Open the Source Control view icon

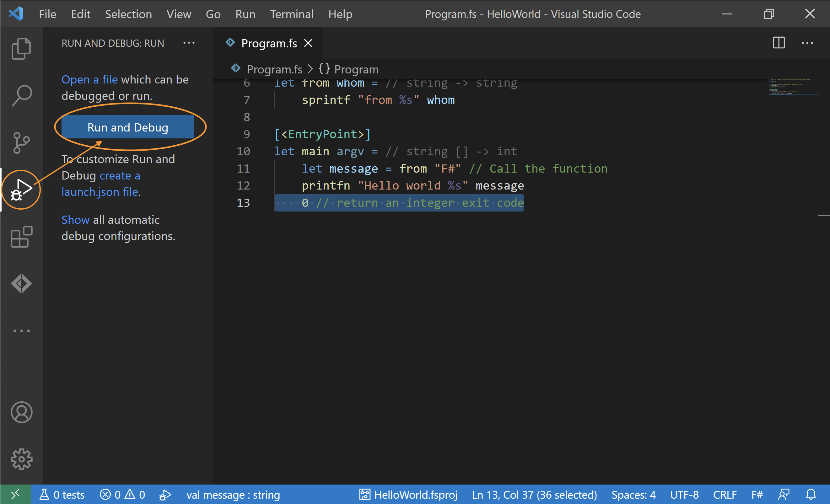[21, 143]
